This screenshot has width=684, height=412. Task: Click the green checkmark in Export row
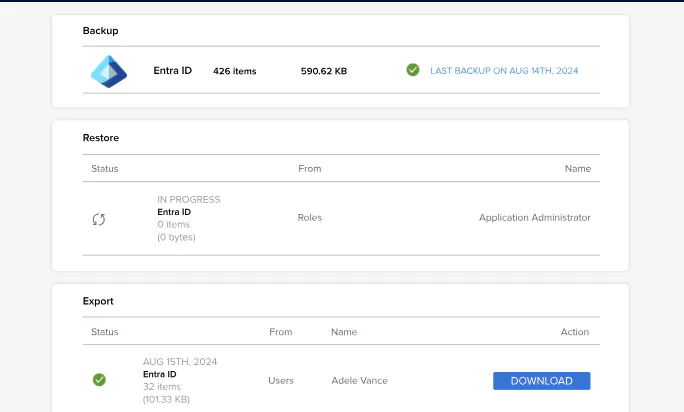coord(99,380)
